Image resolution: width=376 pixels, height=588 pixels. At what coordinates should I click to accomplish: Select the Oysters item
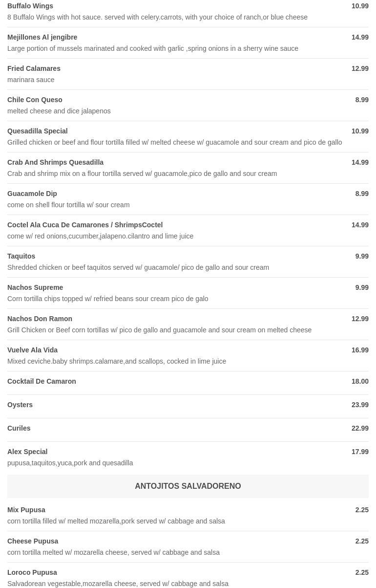tap(20, 405)
